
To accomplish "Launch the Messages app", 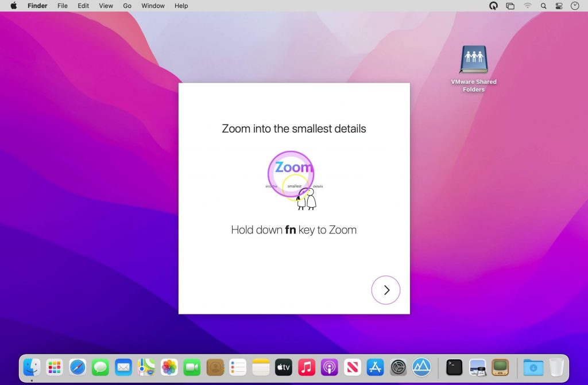I will pyautogui.click(x=100, y=367).
